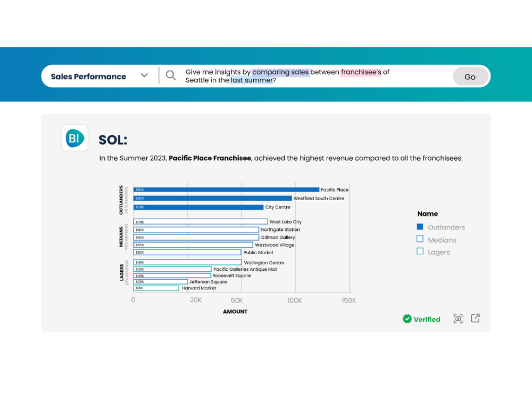This screenshot has height=399, width=532.
Task: Click the highlighted 'last summer' phrase
Action: (x=252, y=80)
